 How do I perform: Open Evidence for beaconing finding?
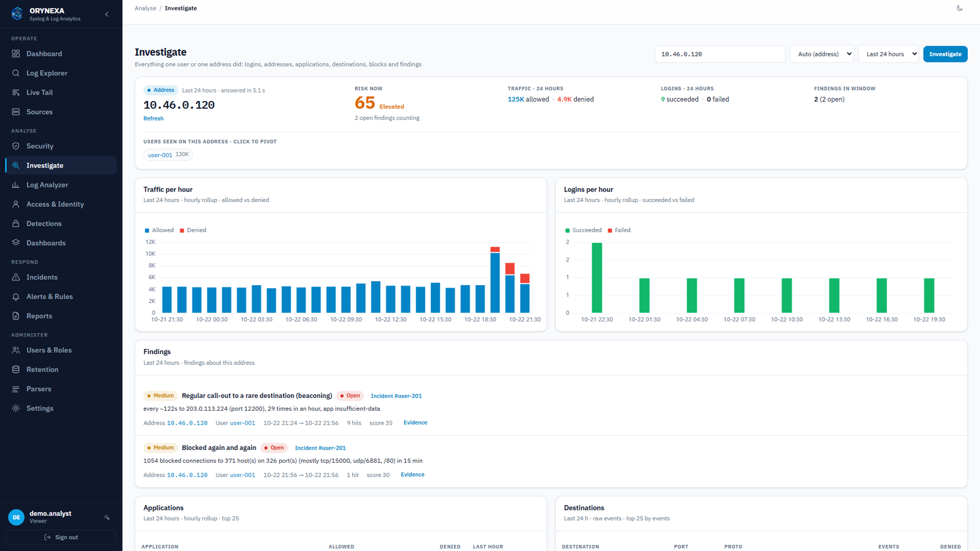click(x=415, y=423)
